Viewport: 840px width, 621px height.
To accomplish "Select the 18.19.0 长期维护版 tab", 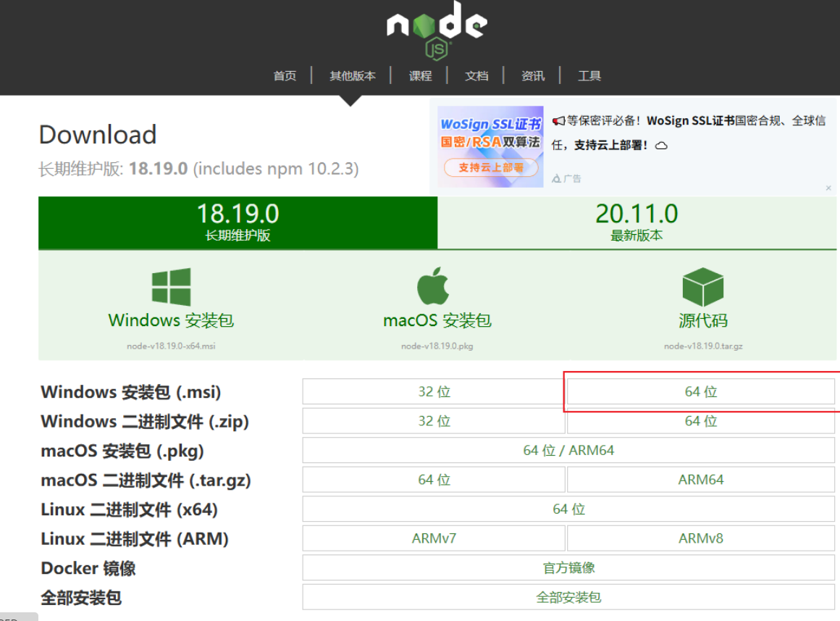I will tap(238, 222).
